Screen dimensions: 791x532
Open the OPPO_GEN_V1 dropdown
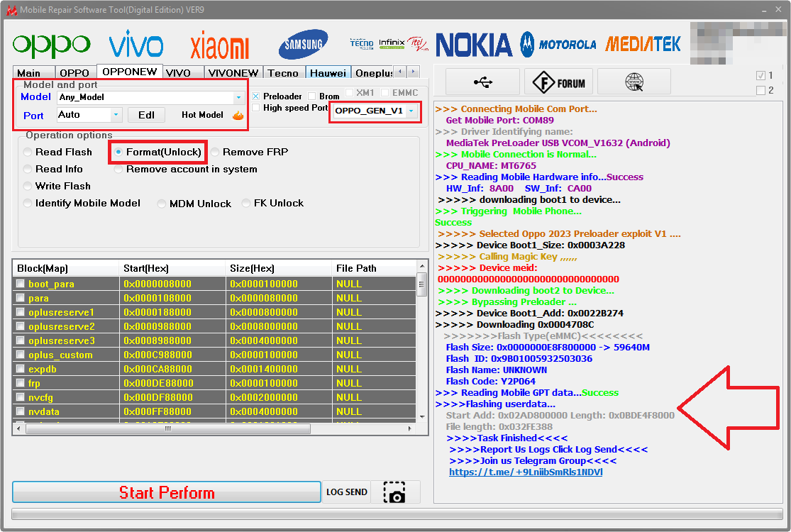(x=411, y=111)
